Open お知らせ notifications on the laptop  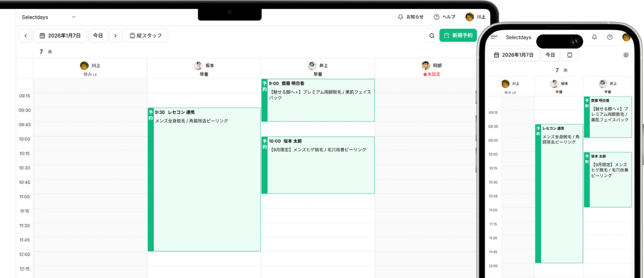coord(411,17)
